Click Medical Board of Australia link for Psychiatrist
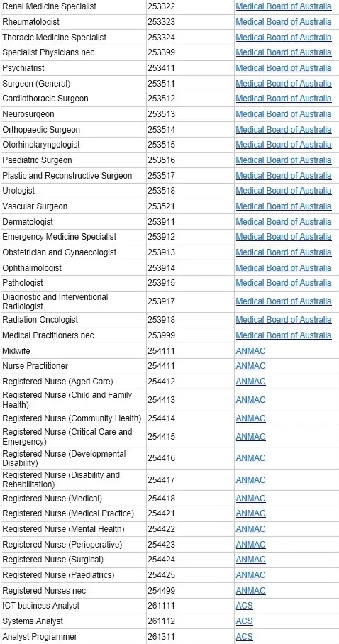This screenshot has height=644, width=339. pos(284,68)
